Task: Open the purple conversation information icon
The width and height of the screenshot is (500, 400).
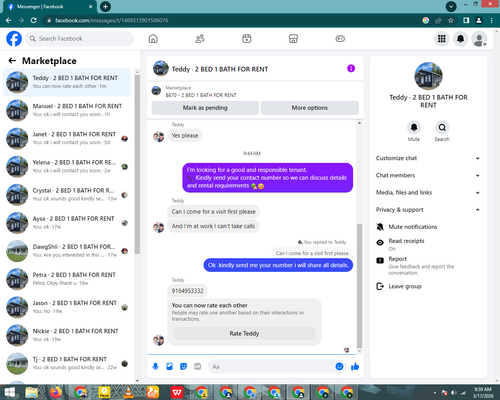Action: pos(351,68)
